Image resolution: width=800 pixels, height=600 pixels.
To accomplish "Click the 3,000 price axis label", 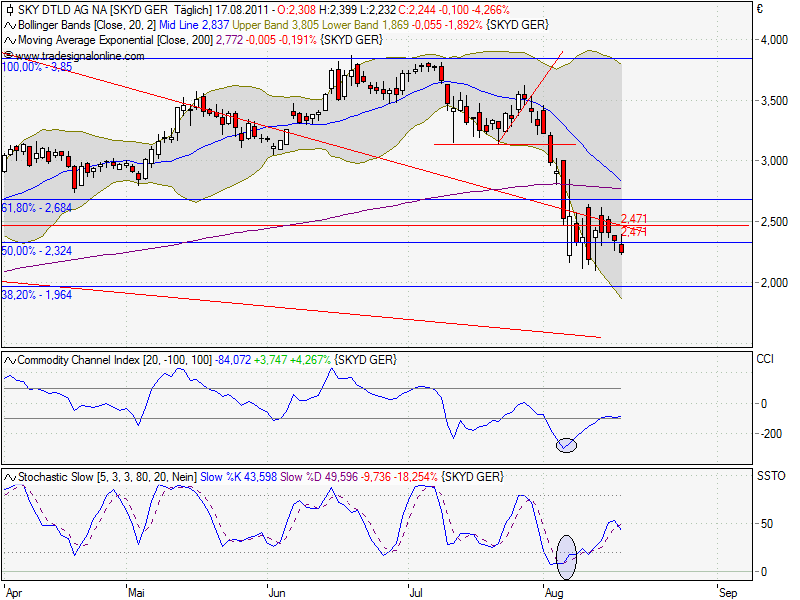I will click(x=774, y=161).
